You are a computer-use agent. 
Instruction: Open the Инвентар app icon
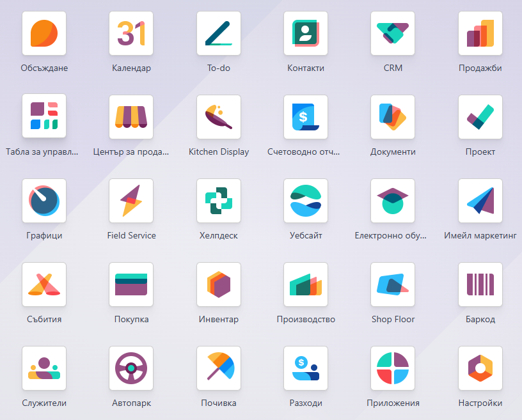point(219,284)
